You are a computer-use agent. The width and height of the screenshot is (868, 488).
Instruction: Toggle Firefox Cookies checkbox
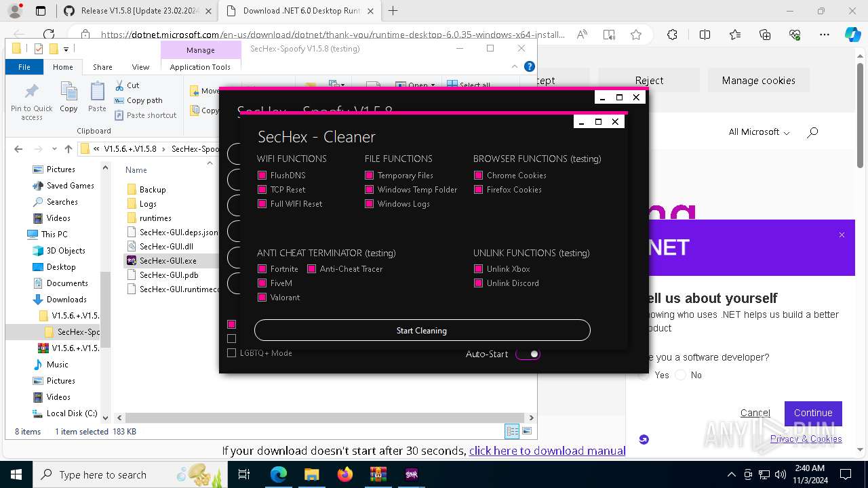pos(479,190)
